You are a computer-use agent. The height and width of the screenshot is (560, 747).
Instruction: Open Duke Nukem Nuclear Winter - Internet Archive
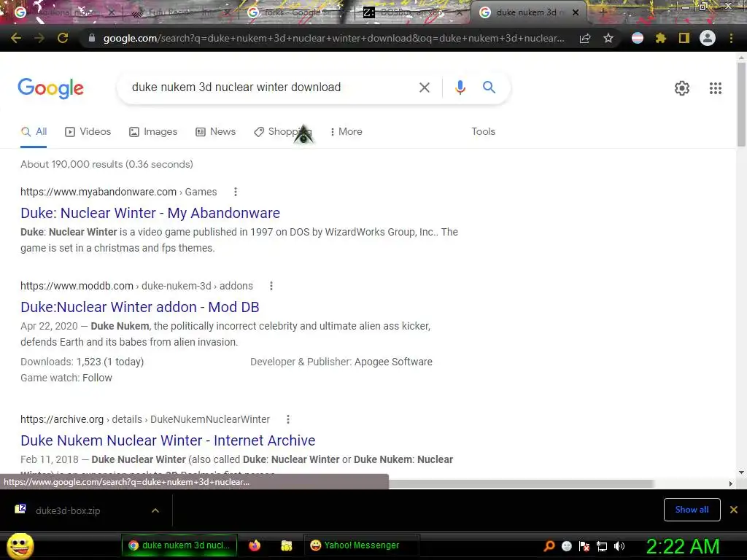[x=168, y=440]
